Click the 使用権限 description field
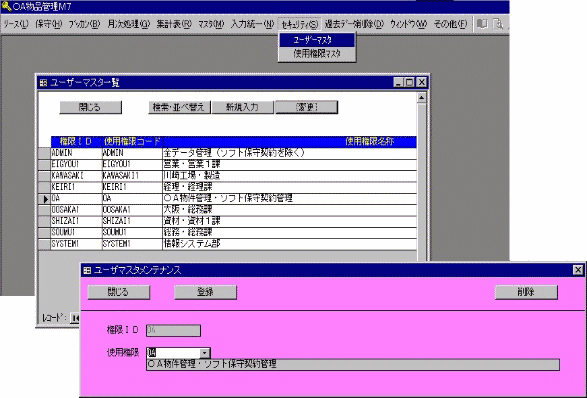Image resolution: width=587 pixels, height=398 pixels. 353,364
